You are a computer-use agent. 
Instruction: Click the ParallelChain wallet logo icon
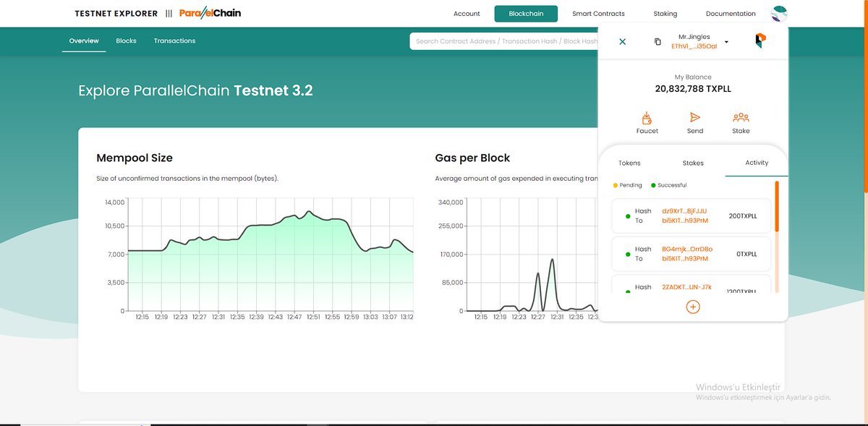pyautogui.click(x=760, y=41)
